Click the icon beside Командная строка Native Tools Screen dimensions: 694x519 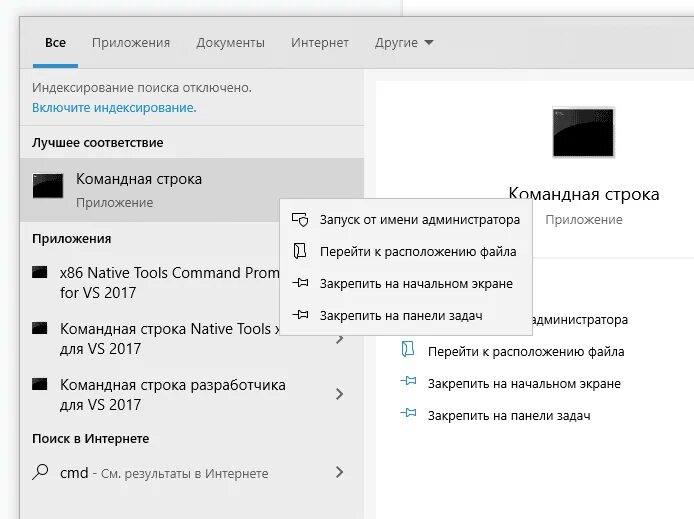(x=40, y=328)
